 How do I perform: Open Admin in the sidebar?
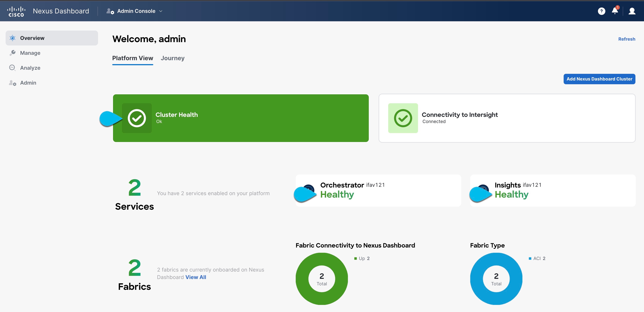[x=52, y=83]
